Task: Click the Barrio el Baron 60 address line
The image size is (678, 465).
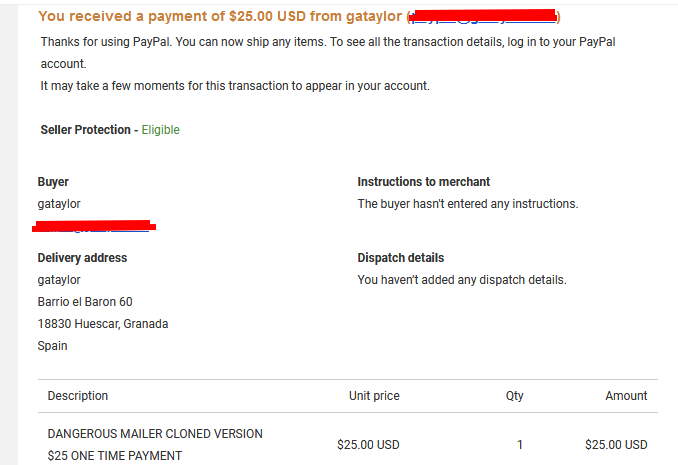Action: click(85, 301)
